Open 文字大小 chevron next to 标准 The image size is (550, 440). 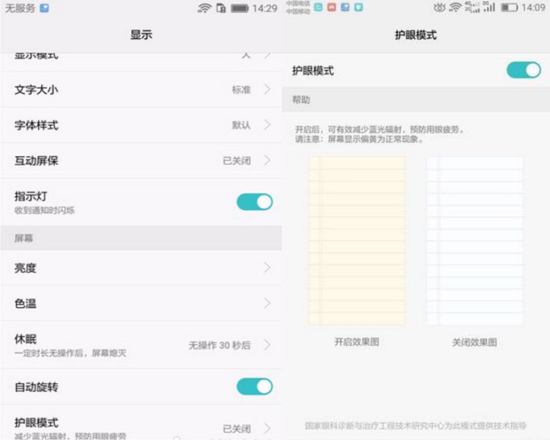(x=267, y=89)
